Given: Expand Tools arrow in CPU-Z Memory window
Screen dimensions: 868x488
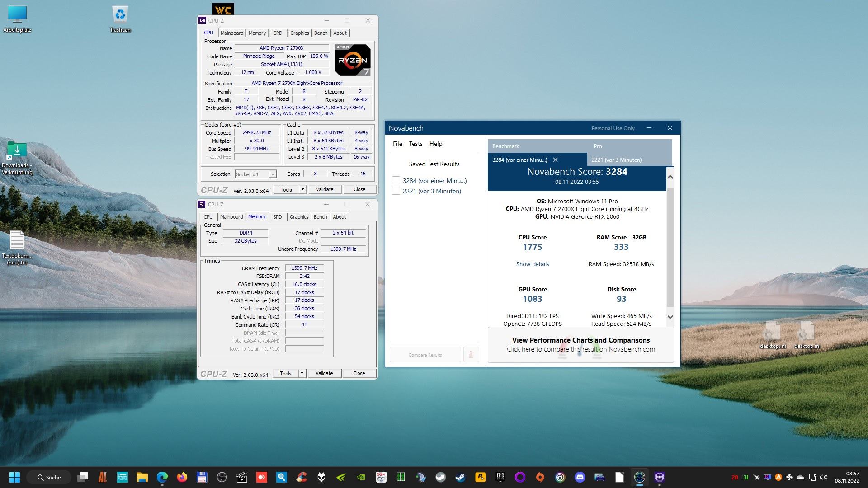Looking at the screenshot, I should pos(302,373).
